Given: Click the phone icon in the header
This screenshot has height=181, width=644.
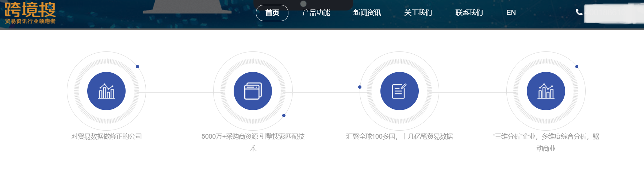Looking at the screenshot, I should (x=579, y=12).
